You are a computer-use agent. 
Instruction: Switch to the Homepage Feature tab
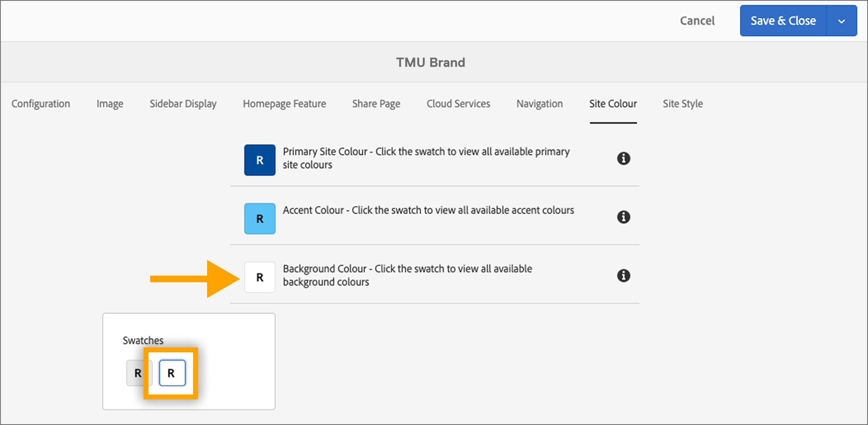click(284, 104)
